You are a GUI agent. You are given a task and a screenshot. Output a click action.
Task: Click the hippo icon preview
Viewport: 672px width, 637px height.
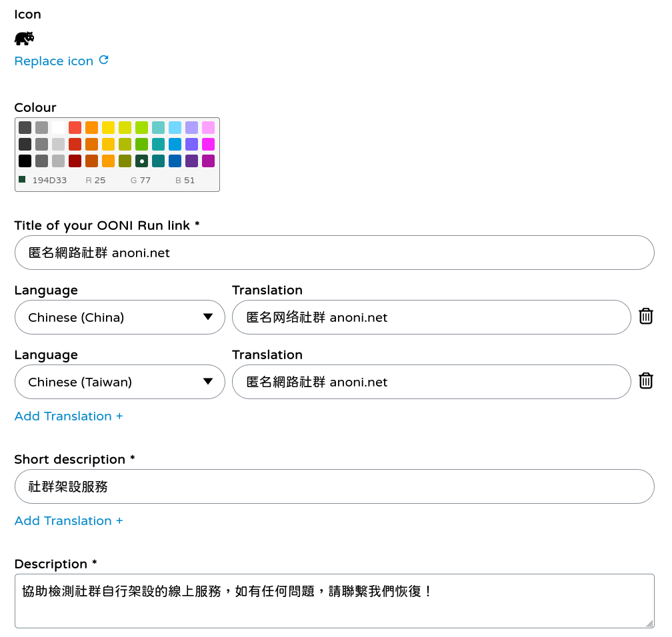click(x=24, y=38)
